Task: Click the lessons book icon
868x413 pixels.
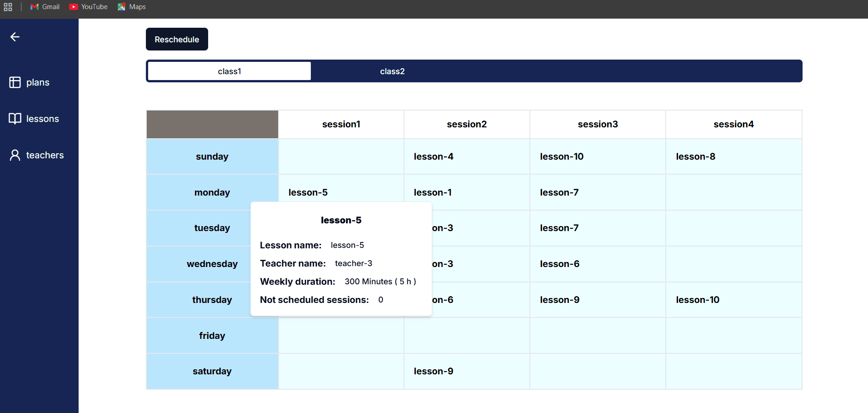Action: click(x=15, y=119)
